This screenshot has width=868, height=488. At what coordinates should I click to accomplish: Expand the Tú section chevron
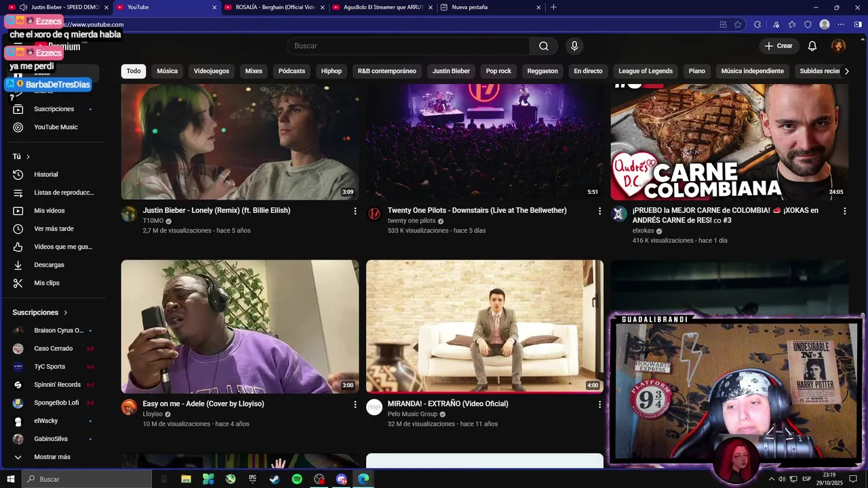28,157
